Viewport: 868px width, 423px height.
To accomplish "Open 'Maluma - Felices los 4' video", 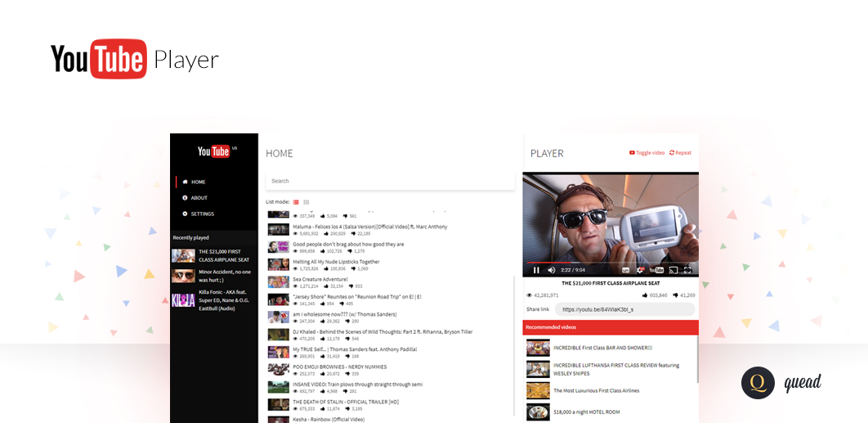I will click(x=369, y=227).
